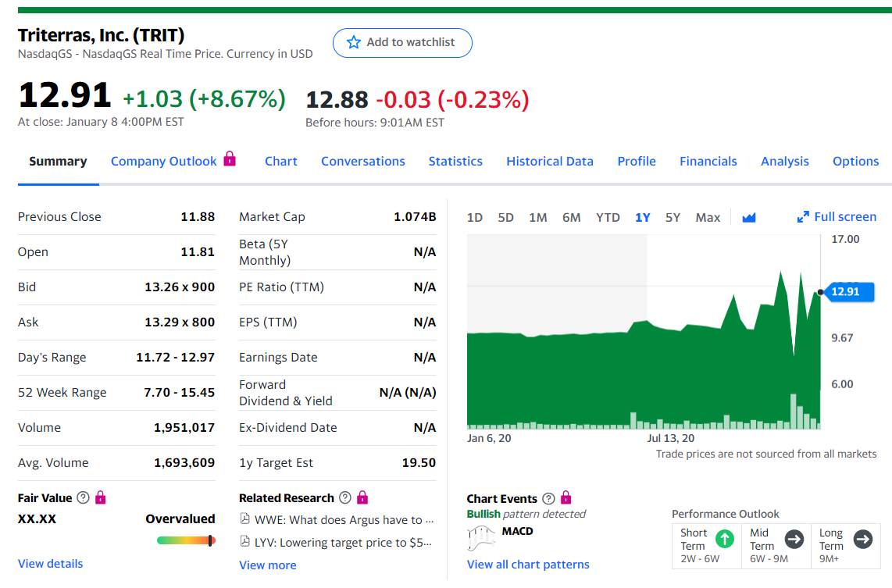Switch to the Chart tab
Image resolution: width=892 pixels, height=588 pixels.
point(281,162)
